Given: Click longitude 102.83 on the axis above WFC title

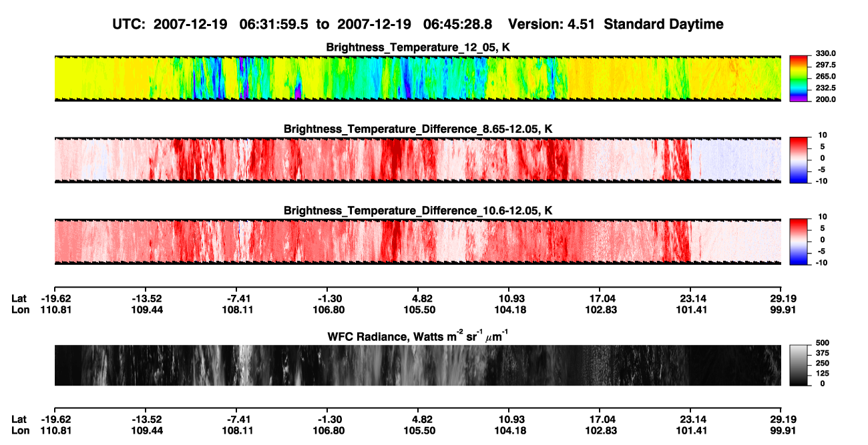Looking at the screenshot, I should tap(602, 310).
